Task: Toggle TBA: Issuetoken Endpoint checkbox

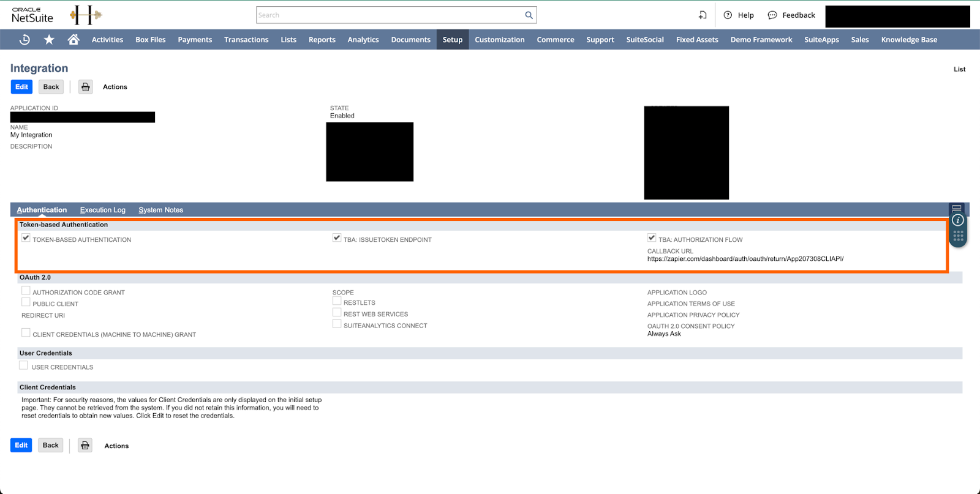Action: coord(337,238)
